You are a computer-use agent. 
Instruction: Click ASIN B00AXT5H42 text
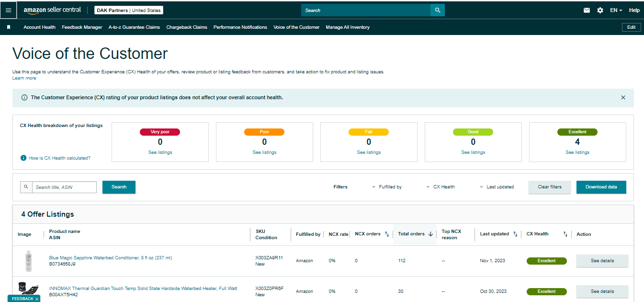[x=63, y=295]
